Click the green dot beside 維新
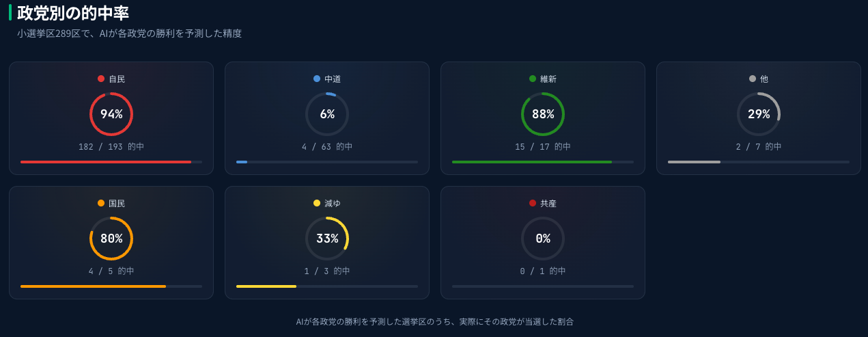 533,79
